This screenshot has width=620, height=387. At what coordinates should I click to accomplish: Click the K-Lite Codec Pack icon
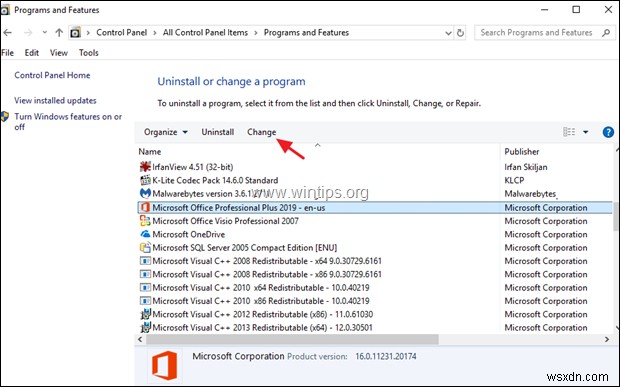pyautogui.click(x=145, y=180)
